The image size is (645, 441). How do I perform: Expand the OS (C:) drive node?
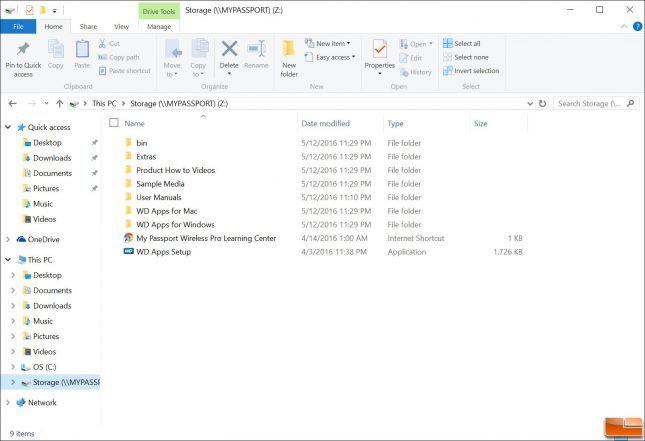[13, 367]
